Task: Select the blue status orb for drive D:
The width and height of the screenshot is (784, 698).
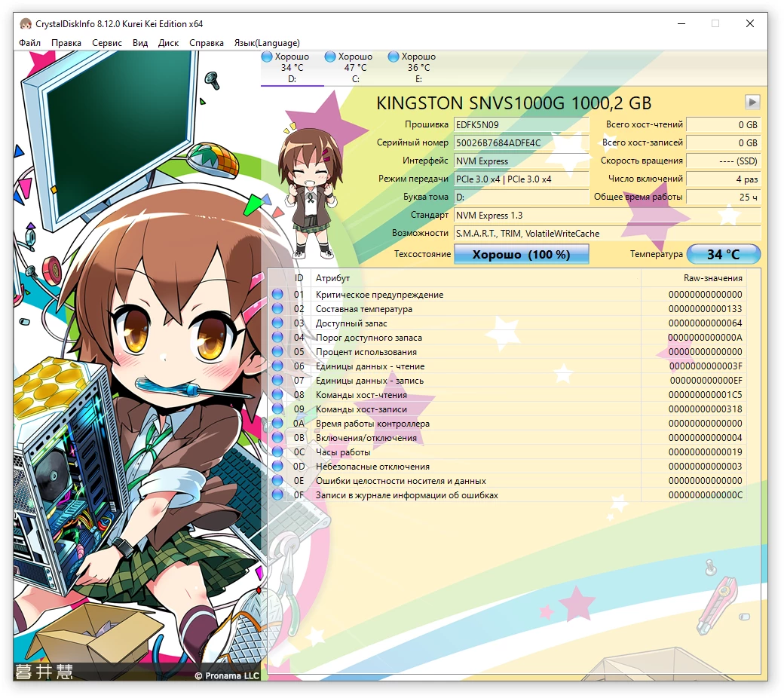Action: click(x=267, y=57)
